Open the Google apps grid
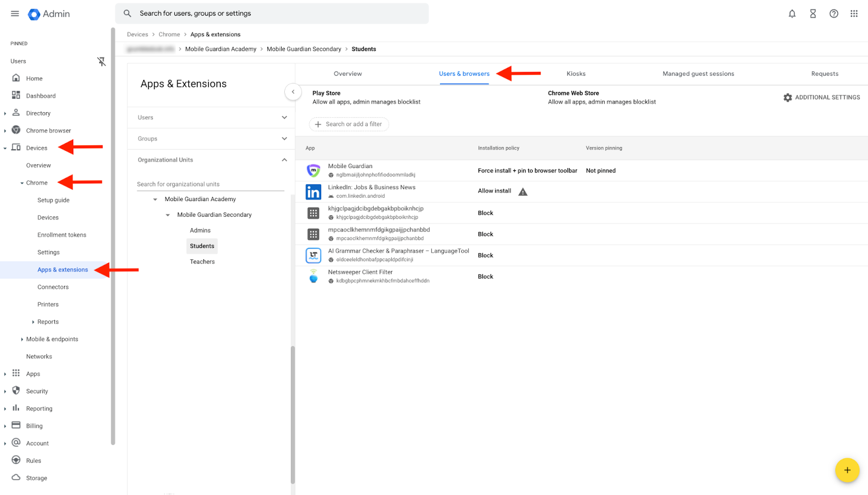Image resolution: width=868 pixels, height=495 pixels. tap(854, 14)
